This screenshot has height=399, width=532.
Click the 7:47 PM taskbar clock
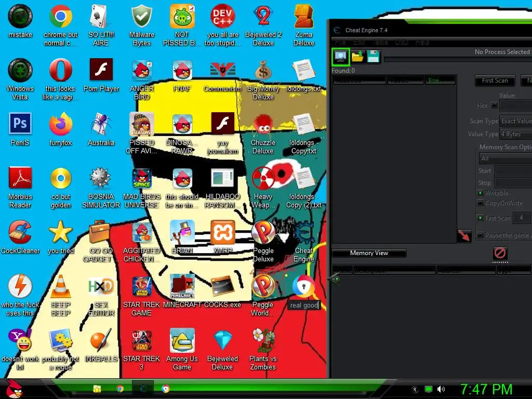(x=486, y=389)
